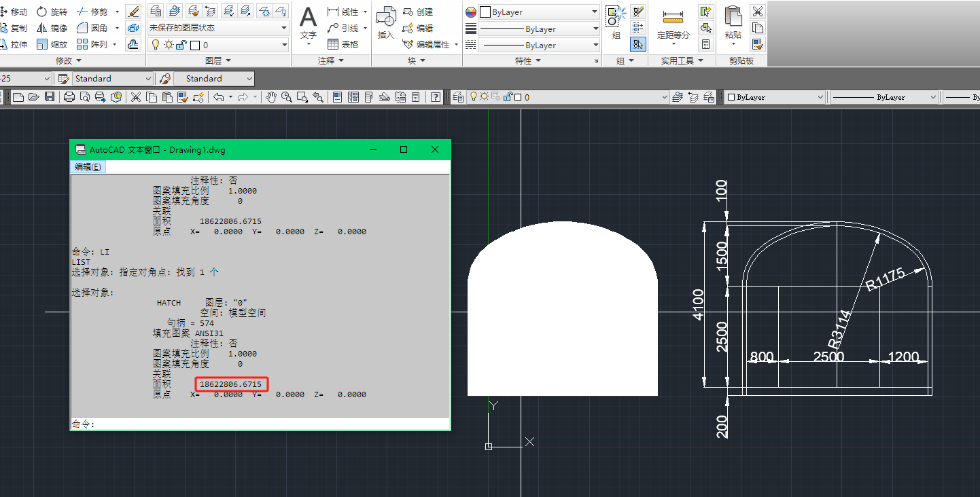Click the R1175 dimension text in drawing
This screenshot has width=980, height=497.
(885, 279)
